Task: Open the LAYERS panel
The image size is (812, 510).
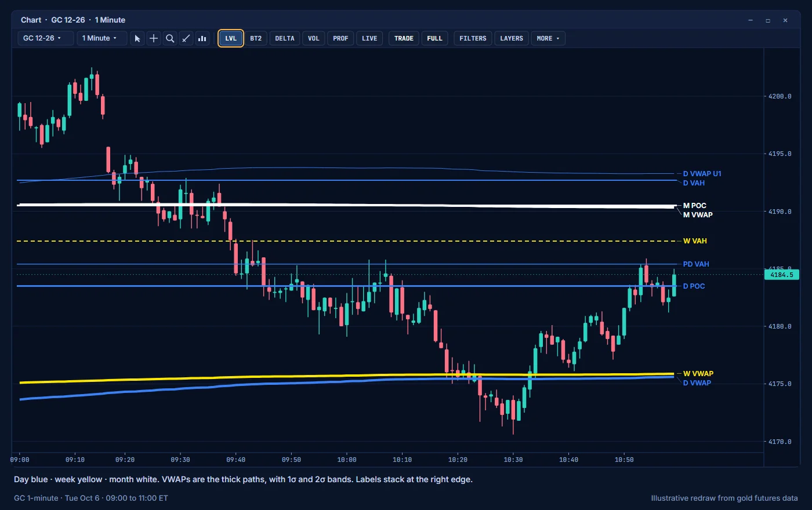Action: click(x=512, y=38)
